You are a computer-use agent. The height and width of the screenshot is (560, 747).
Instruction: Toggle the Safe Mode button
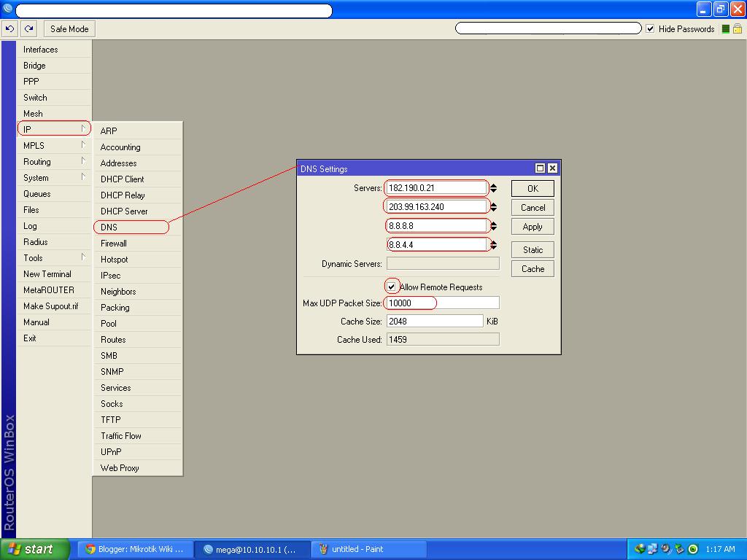[x=69, y=29]
